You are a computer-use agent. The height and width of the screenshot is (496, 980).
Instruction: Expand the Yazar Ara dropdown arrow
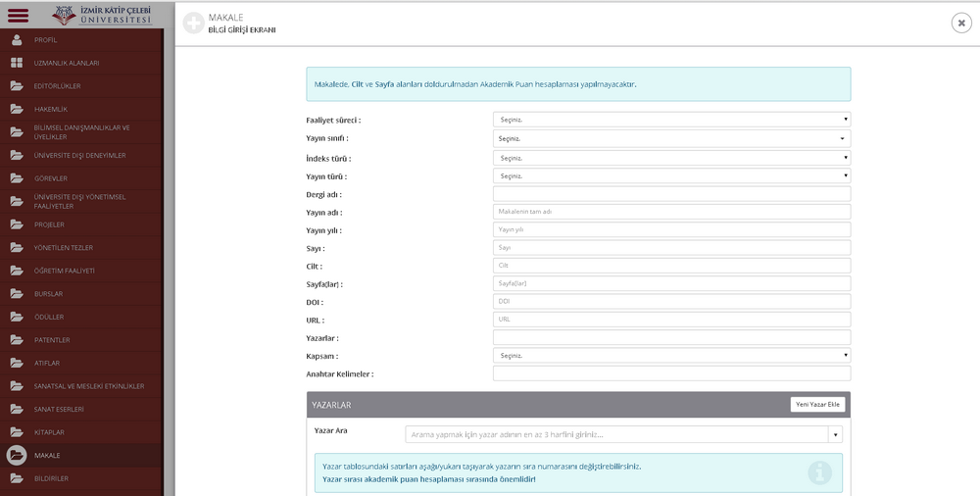click(835, 434)
